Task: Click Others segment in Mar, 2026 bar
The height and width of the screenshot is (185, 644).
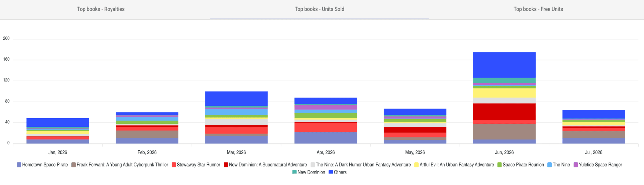Action: pos(236,99)
